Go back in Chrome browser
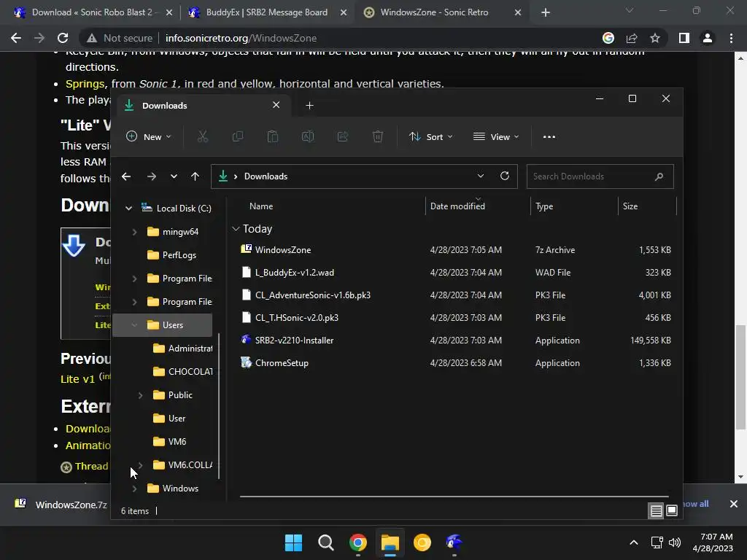Screen dimensions: 747x560 pos(16,38)
